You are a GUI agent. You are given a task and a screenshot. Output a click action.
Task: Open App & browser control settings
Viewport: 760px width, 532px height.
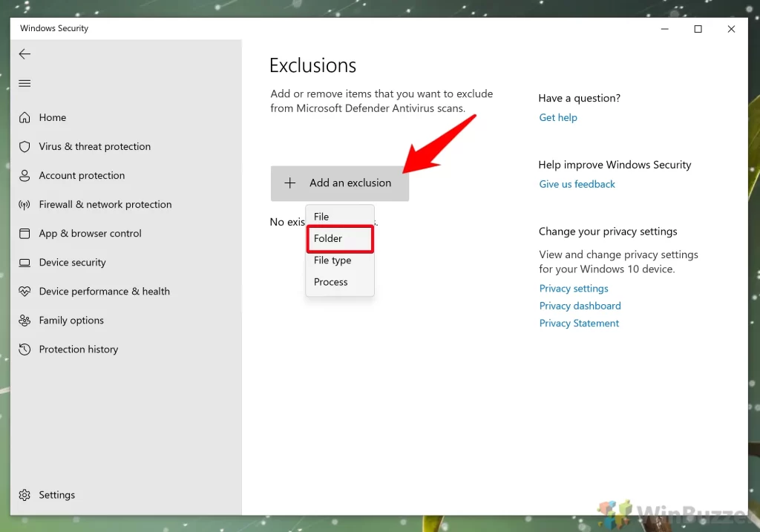coord(90,233)
